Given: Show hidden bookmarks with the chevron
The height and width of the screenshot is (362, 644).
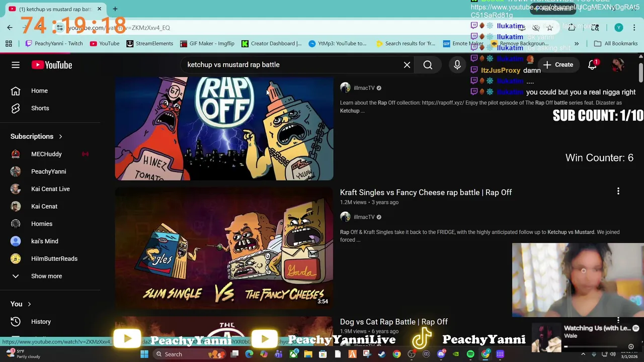Looking at the screenshot, I should 577,44.
